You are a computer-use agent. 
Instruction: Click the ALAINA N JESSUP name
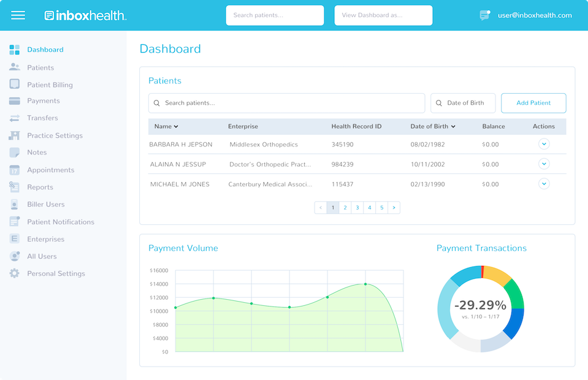coord(178,164)
